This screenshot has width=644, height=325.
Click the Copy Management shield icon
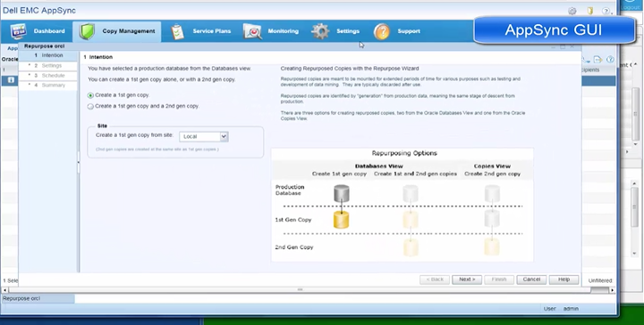coord(87,31)
